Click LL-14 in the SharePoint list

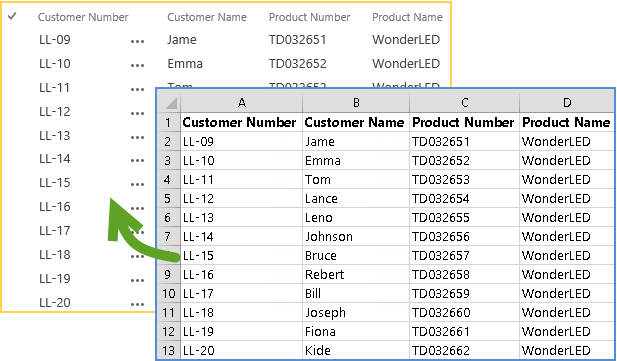click(x=55, y=158)
